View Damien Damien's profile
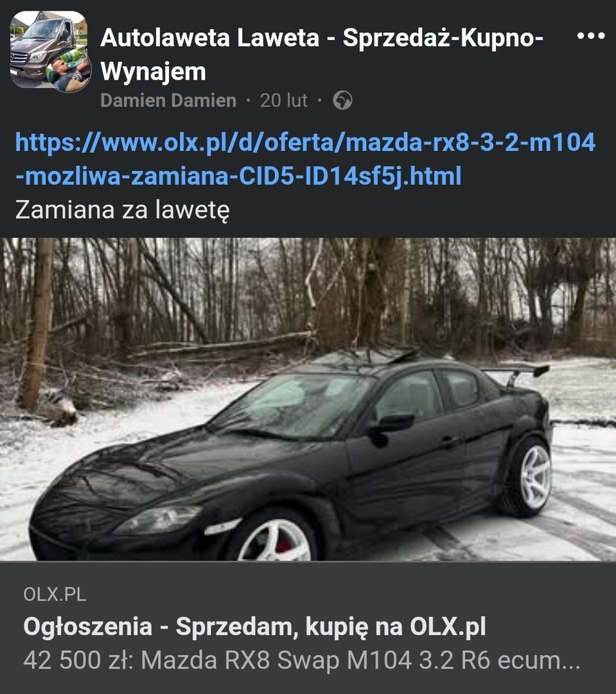This screenshot has width=616, height=694. tap(168, 100)
